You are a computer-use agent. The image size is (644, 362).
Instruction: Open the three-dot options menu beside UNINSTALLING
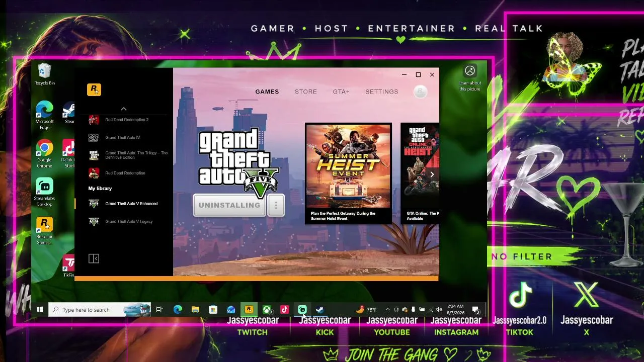[x=276, y=205]
